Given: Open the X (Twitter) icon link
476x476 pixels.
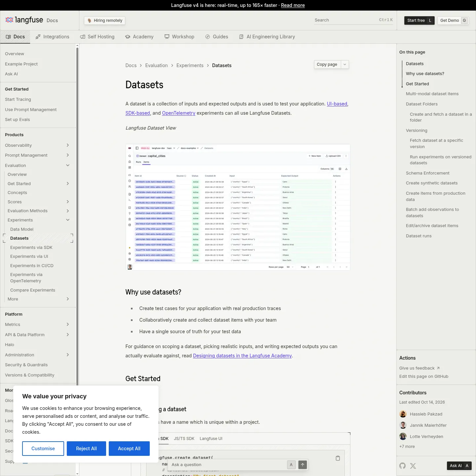Looking at the screenshot, I should point(413,466).
